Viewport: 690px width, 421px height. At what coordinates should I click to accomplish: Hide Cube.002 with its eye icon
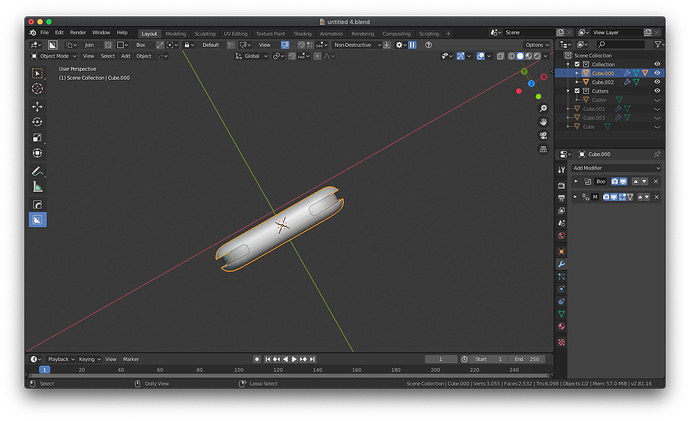pyautogui.click(x=657, y=82)
